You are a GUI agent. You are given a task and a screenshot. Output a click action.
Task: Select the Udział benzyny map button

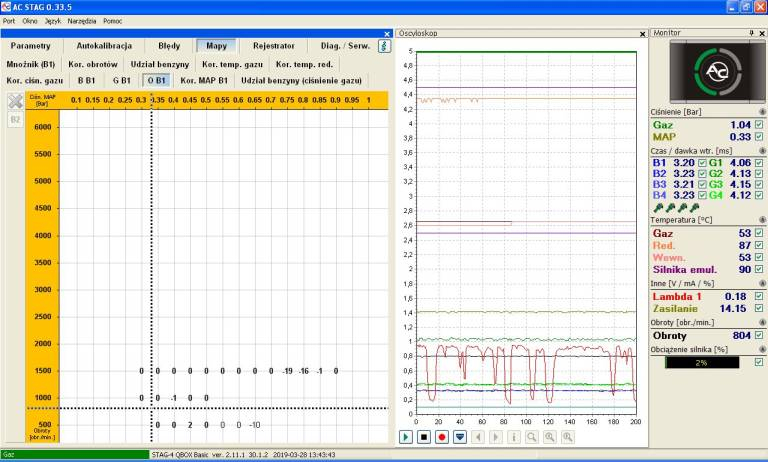160,64
